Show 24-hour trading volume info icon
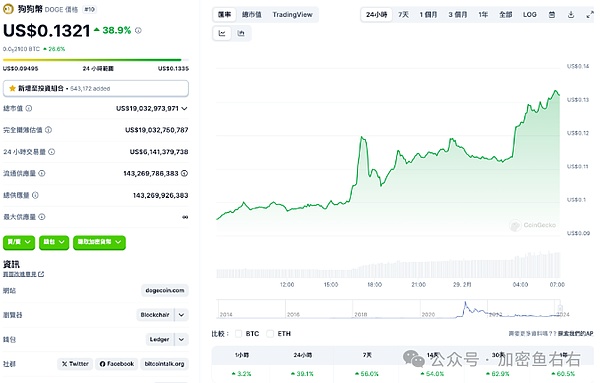 point(51,152)
